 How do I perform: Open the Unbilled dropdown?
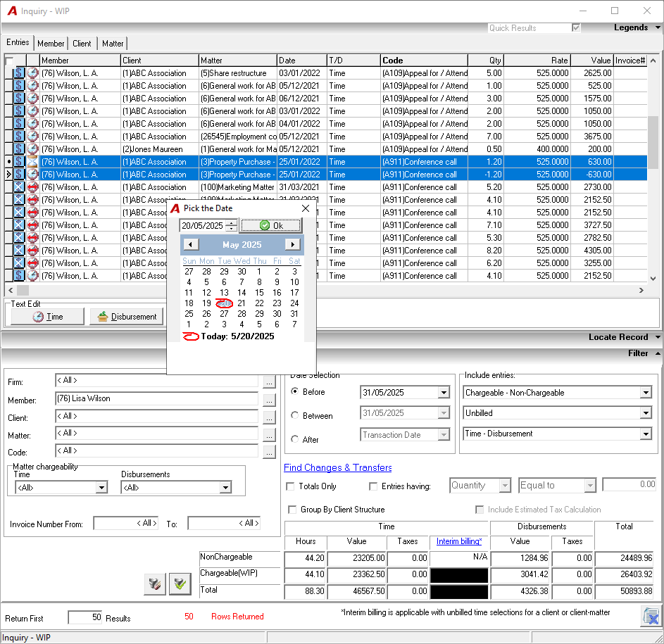[x=646, y=413]
